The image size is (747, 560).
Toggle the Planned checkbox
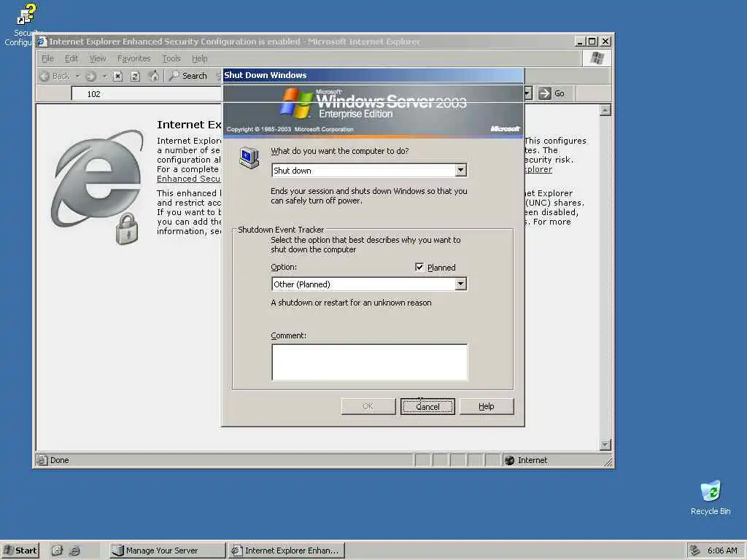tap(419, 267)
